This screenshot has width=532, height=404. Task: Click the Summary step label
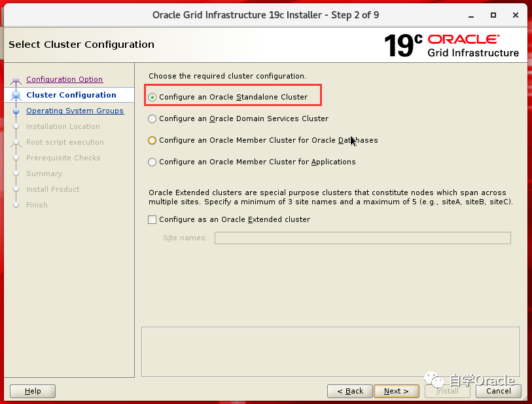pos(44,174)
